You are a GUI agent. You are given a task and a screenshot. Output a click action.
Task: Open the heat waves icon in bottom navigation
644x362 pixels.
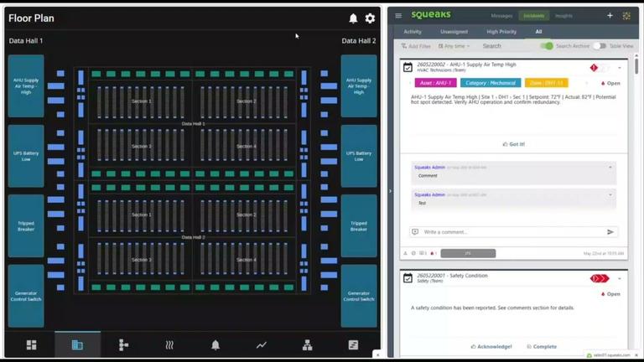[x=169, y=344]
